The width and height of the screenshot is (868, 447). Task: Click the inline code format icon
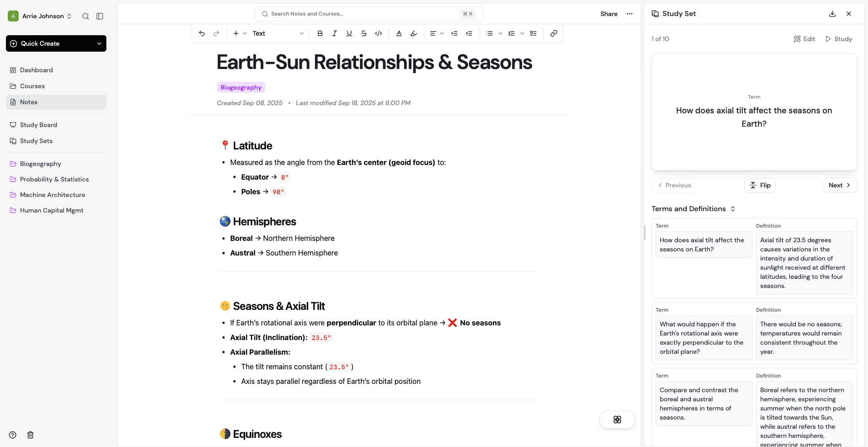click(379, 33)
